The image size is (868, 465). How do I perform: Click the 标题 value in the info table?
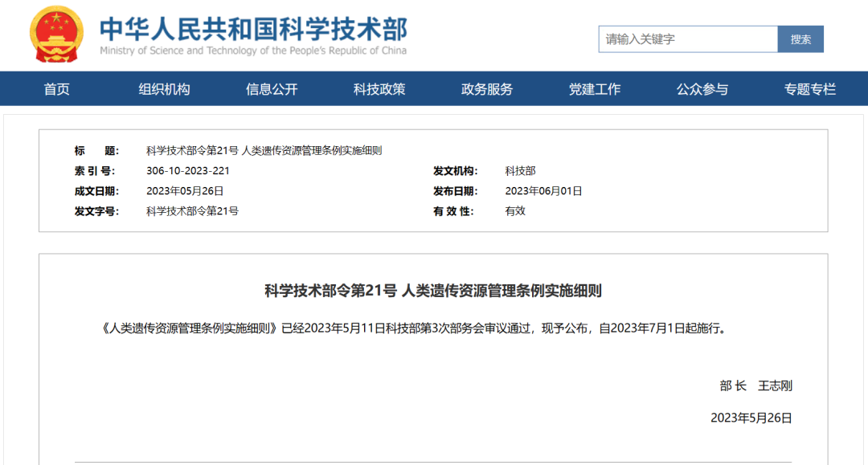[x=264, y=150]
